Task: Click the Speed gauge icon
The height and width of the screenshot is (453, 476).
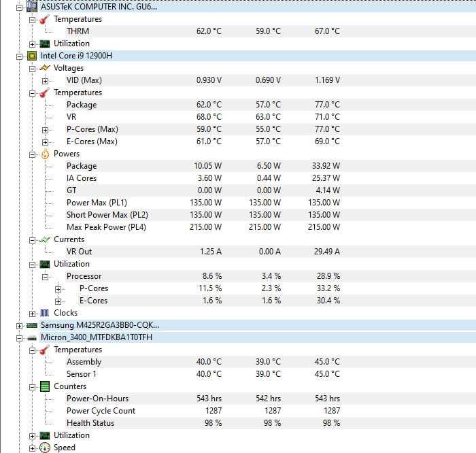Action: (x=45, y=448)
